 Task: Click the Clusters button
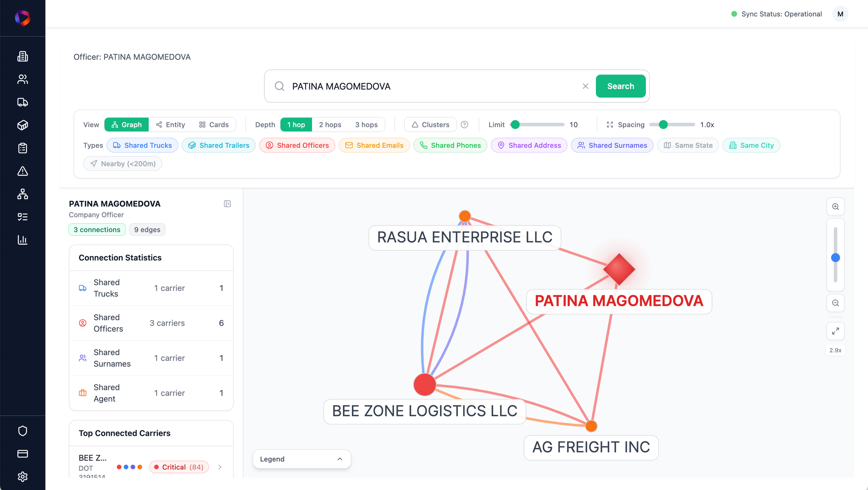pos(430,124)
